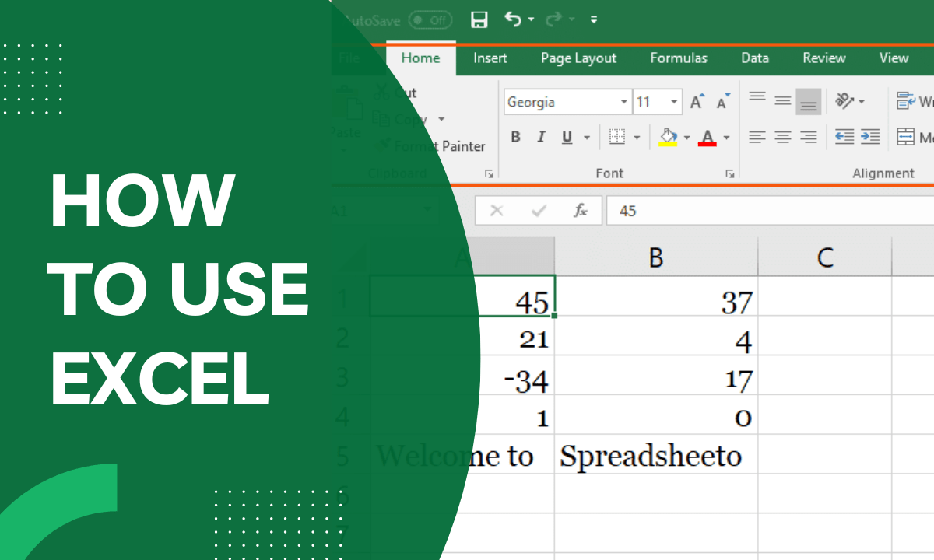Viewport: 934px width, 560px height.
Task: Open the font size 11 dropdown
Action: pyautogui.click(x=674, y=103)
